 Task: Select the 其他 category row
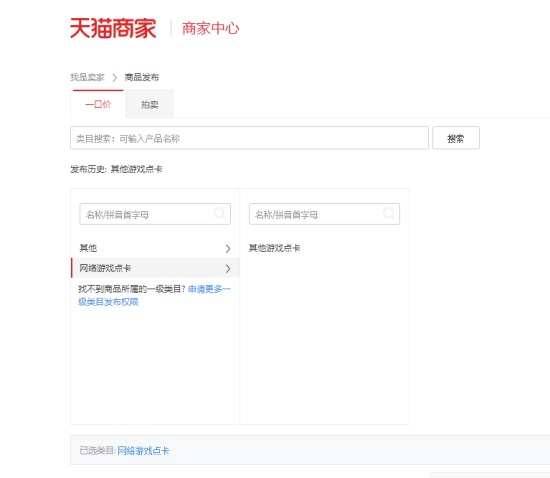155,248
